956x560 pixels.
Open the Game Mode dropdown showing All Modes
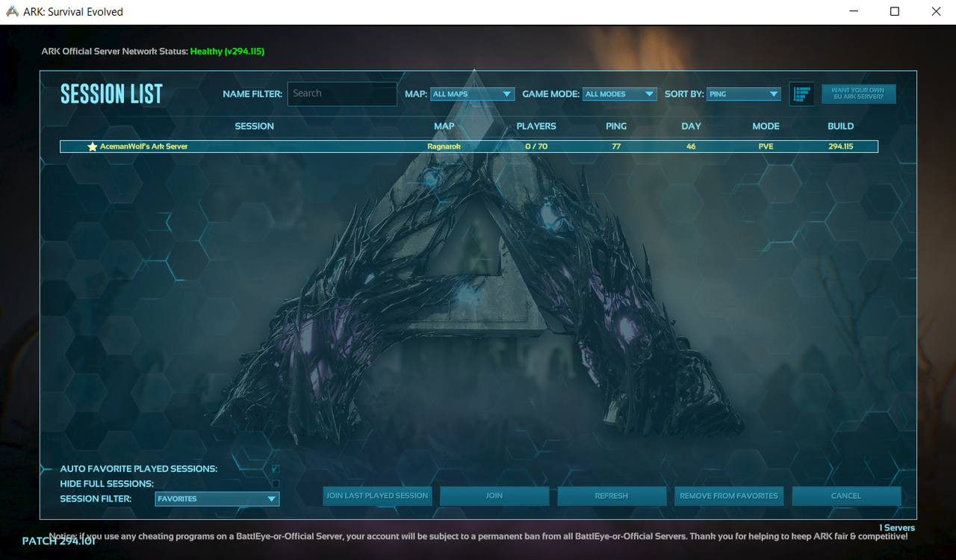click(x=620, y=94)
